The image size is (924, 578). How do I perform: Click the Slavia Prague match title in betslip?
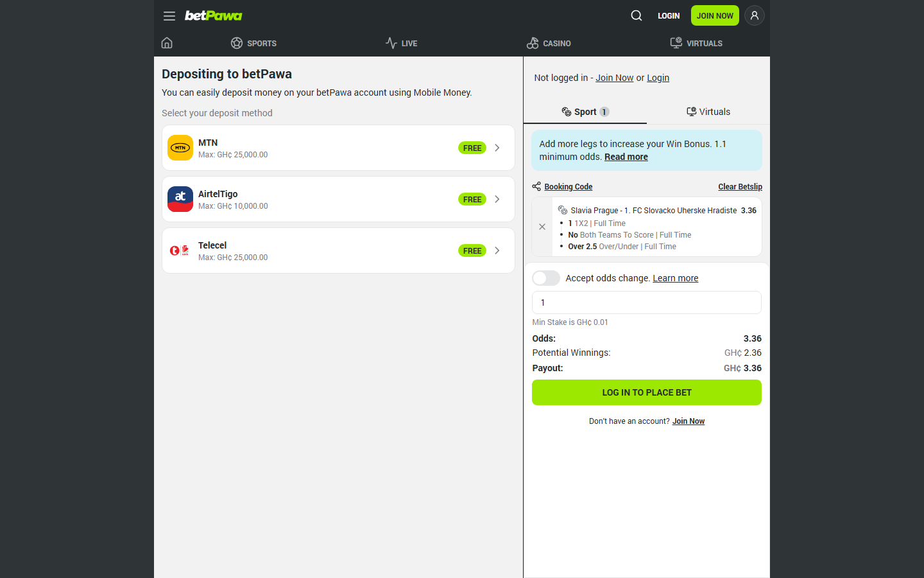(654, 210)
